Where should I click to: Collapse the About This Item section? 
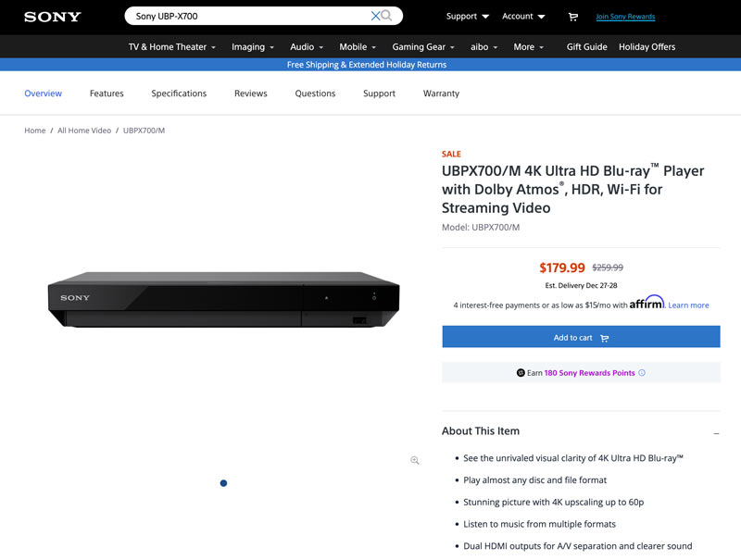(715, 431)
